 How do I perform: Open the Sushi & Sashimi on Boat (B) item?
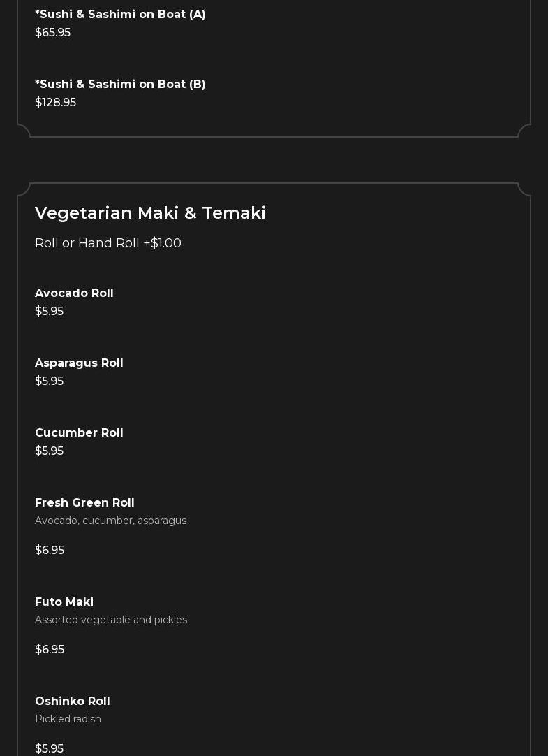[x=120, y=85]
